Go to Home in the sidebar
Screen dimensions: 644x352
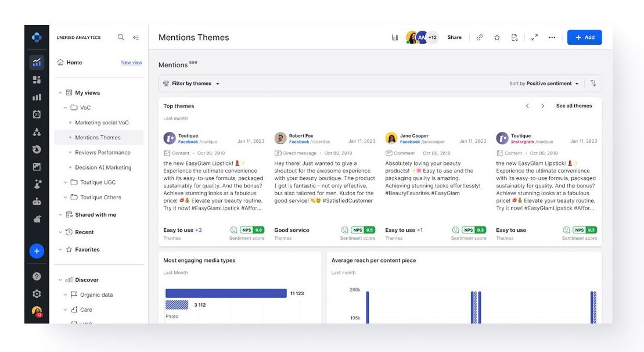click(70, 62)
